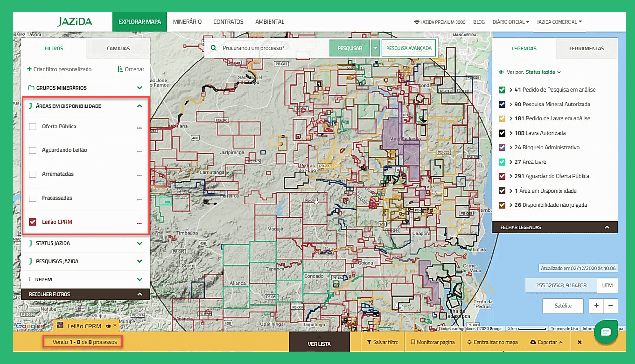Click the Jazida logo
This screenshot has height=364, width=635.
75,21
